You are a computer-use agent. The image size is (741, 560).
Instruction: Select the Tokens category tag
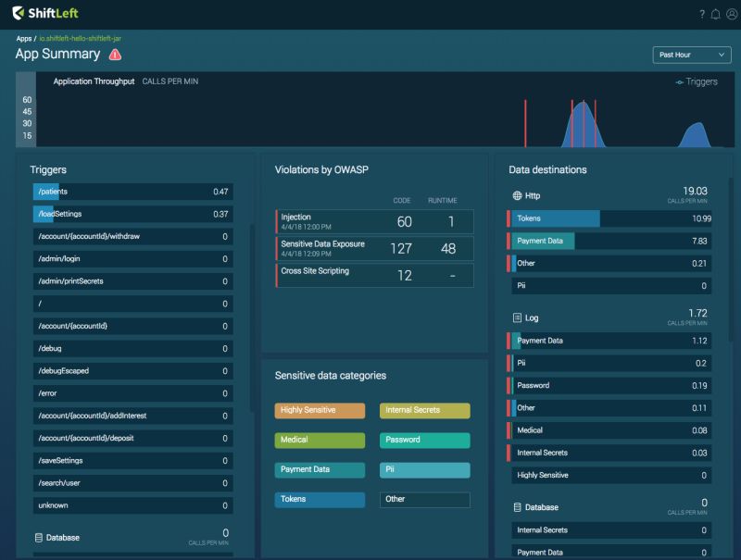320,500
